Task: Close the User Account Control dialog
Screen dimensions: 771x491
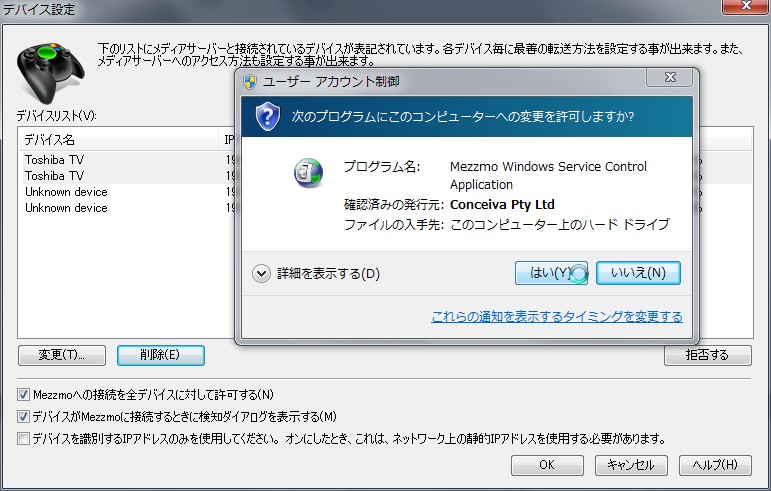Action: pos(670,77)
